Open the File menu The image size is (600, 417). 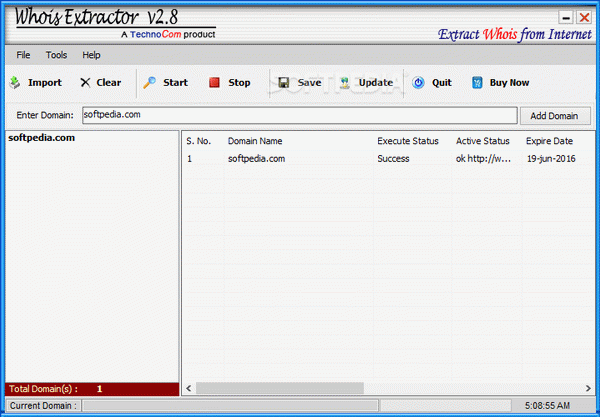(23, 55)
